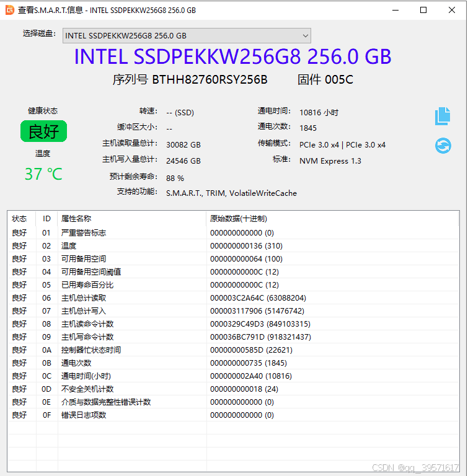Viewport: 468px width, 476px height.
Task: Click raw value 000036BC791D (918321437)
Action: tap(260, 337)
